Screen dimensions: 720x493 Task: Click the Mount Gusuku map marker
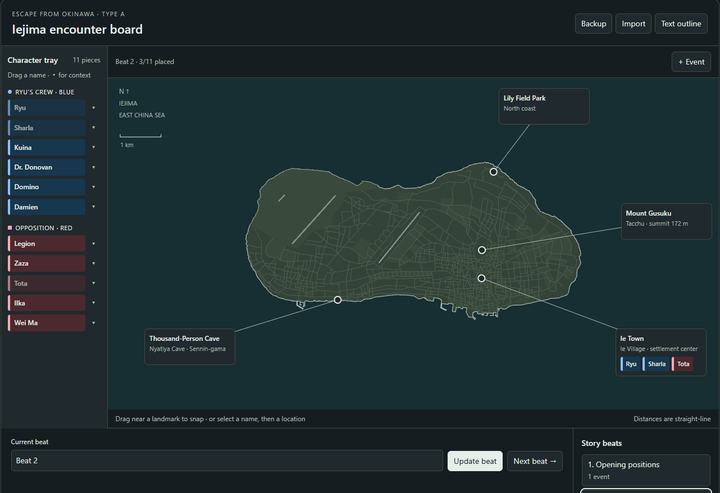pos(482,250)
